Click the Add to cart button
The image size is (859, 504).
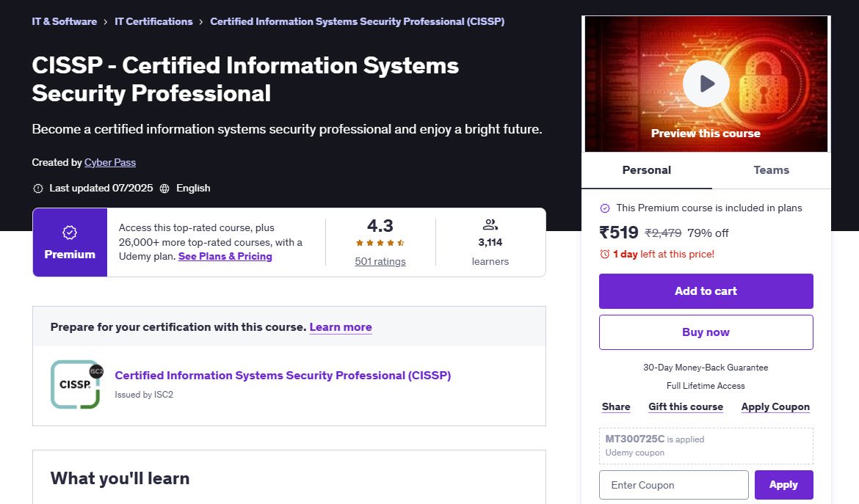pyautogui.click(x=706, y=291)
